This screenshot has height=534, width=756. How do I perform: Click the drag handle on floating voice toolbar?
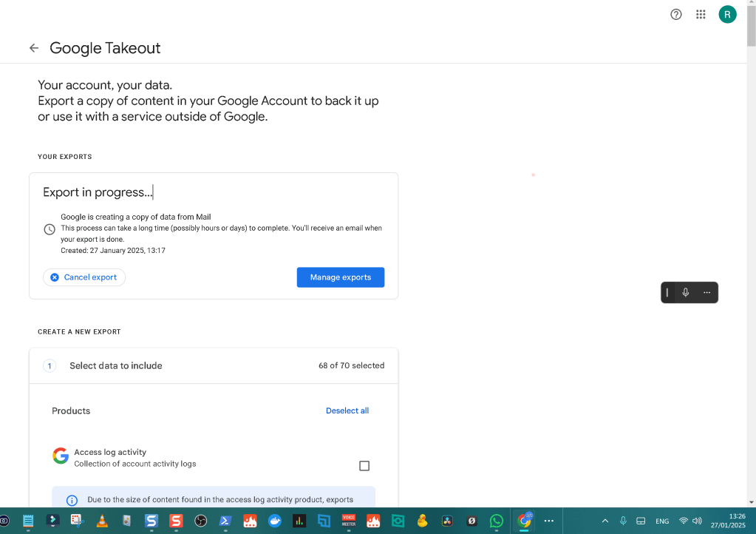point(667,292)
